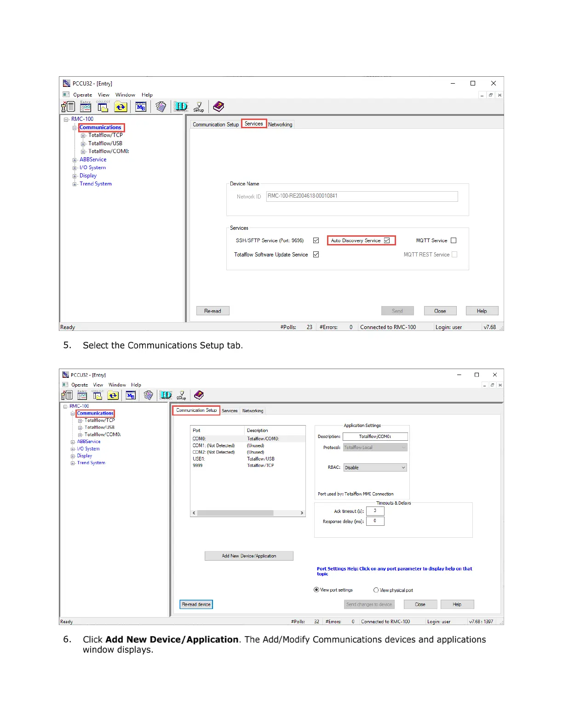Screen dimensions: 563x728
Task: Click the menu bar document icon in the upper window
Action: (x=66, y=95)
